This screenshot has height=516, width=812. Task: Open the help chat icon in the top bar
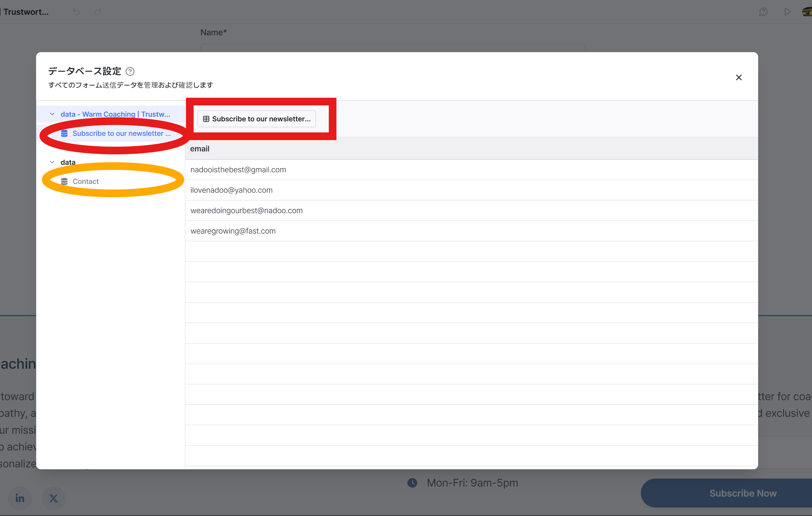click(x=763, y=12)
